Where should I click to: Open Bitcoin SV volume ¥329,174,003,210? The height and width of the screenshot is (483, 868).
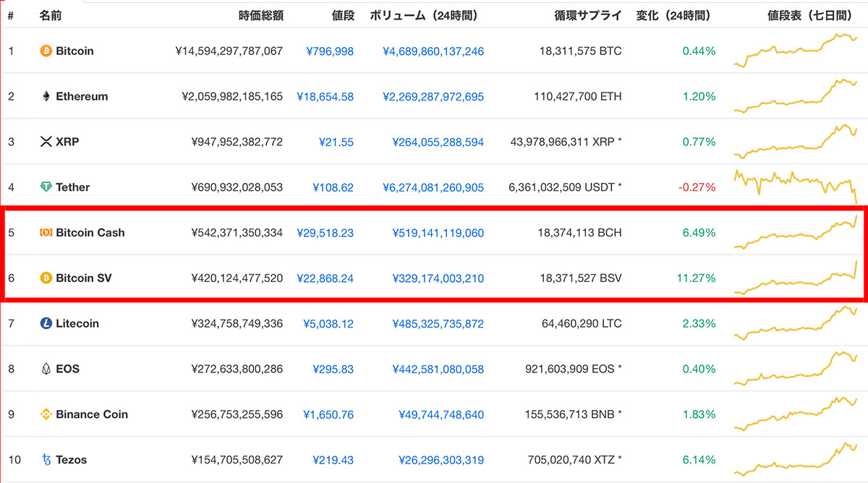(x=438, y=278)
